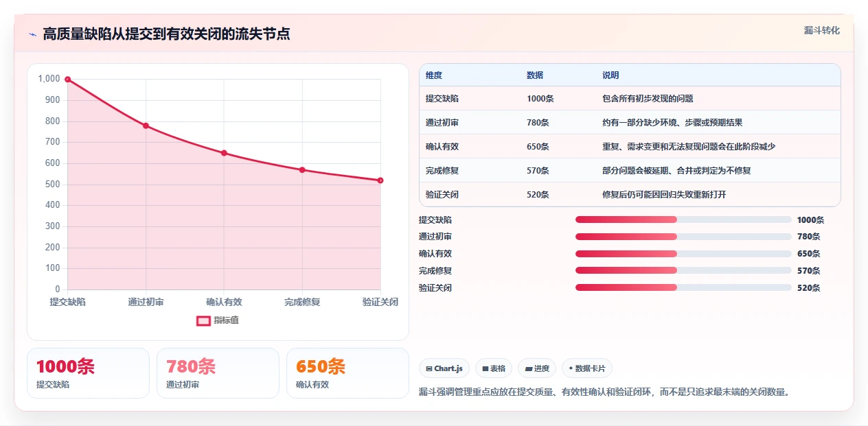Select the 进度 tag chip

(x=537, y=368)
